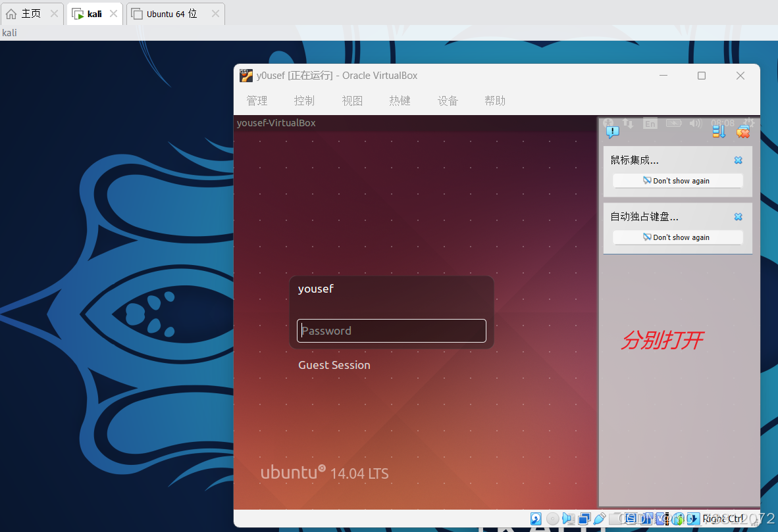This screenshot has width=778, height=532.
Task: Dismiss the 鼠标集成 notification with its X
Action: [739, 160]
